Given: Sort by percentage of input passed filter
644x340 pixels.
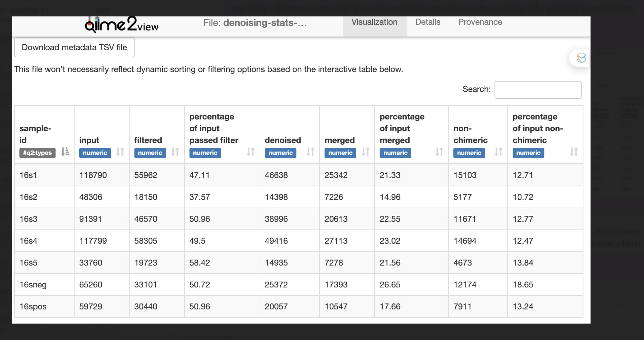Looking at the screenshot, I should [x=250, y=152].
